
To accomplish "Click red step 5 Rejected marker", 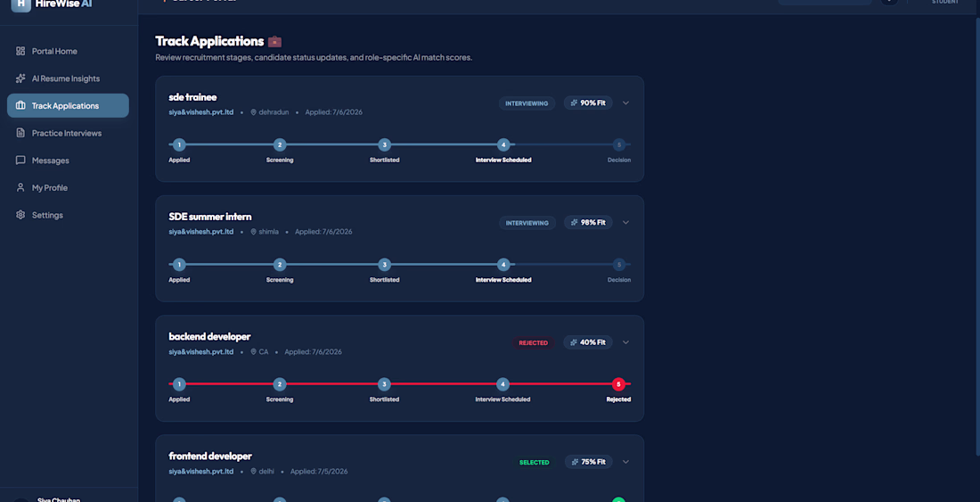I will tap(619, 384).
